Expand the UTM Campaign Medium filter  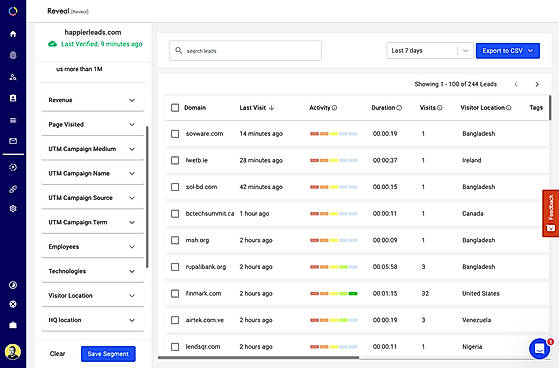point(93,149)
